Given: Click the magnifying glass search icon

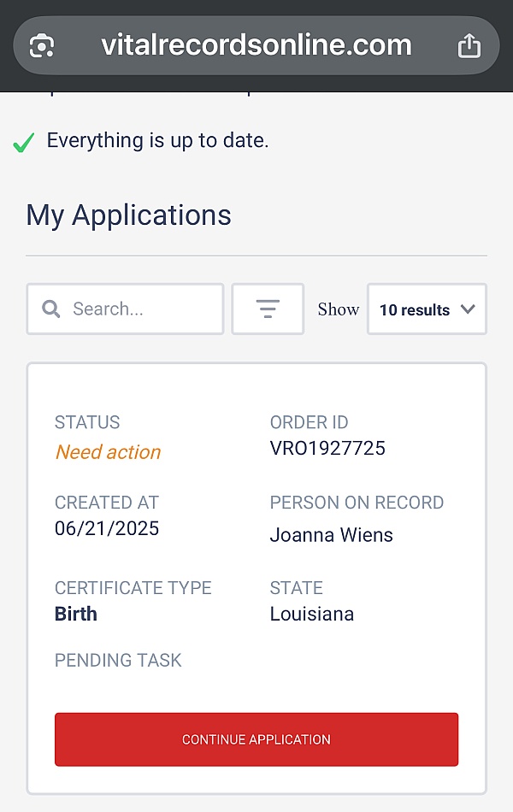Looking at the screenshot, I should pos(51,309).
